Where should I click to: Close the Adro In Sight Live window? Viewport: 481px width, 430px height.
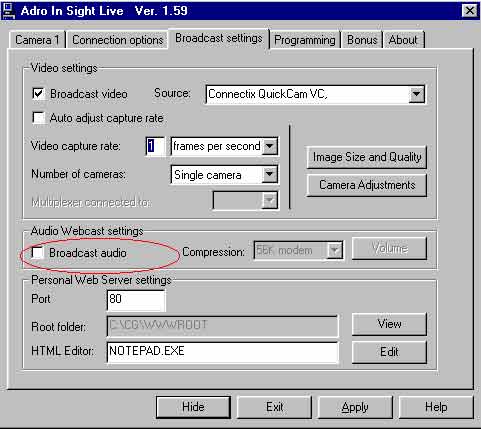pyautogui.click(x=469, y=11)
